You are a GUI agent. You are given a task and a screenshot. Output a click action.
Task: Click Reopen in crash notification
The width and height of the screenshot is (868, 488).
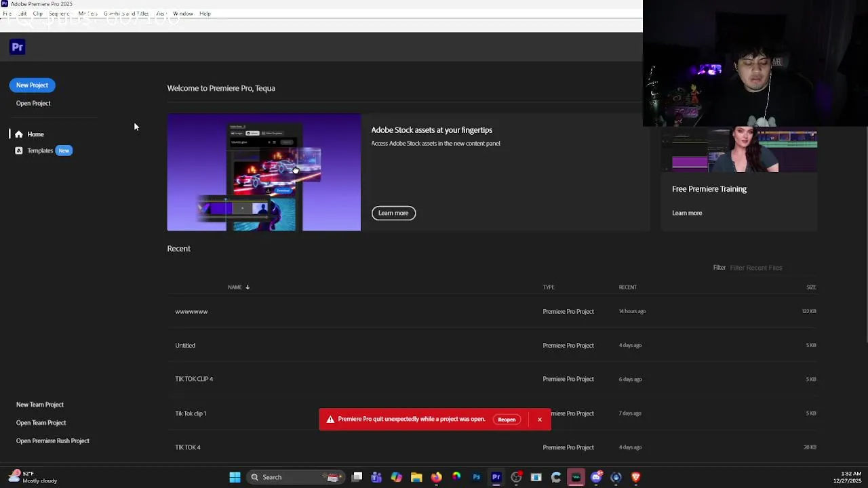pyautogui.click(x=507, y=420)
